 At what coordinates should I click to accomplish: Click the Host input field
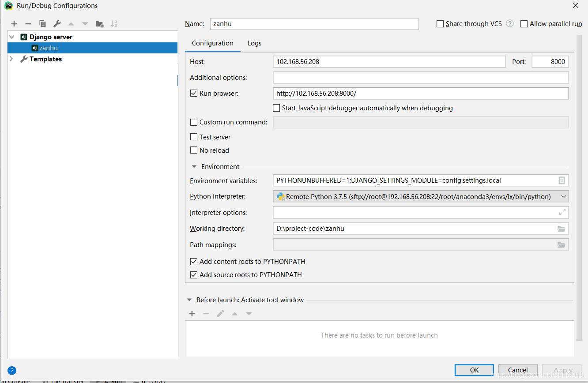pos(389,62)
